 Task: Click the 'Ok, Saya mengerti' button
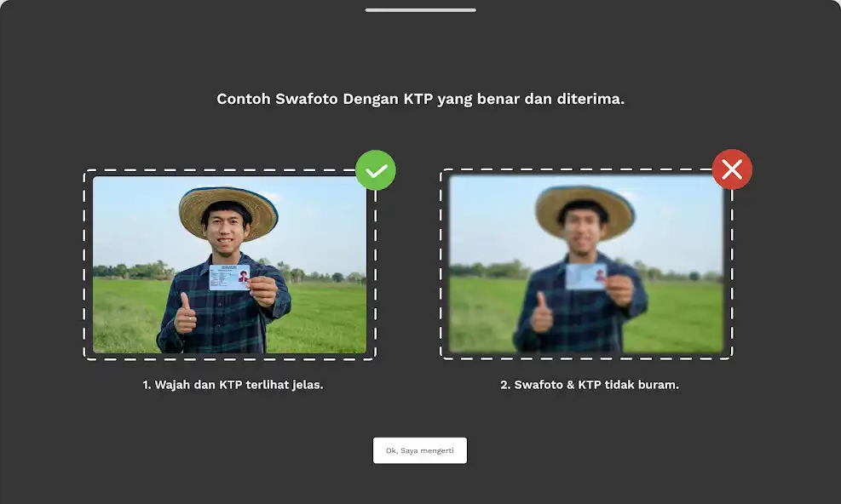coord(420,450)
